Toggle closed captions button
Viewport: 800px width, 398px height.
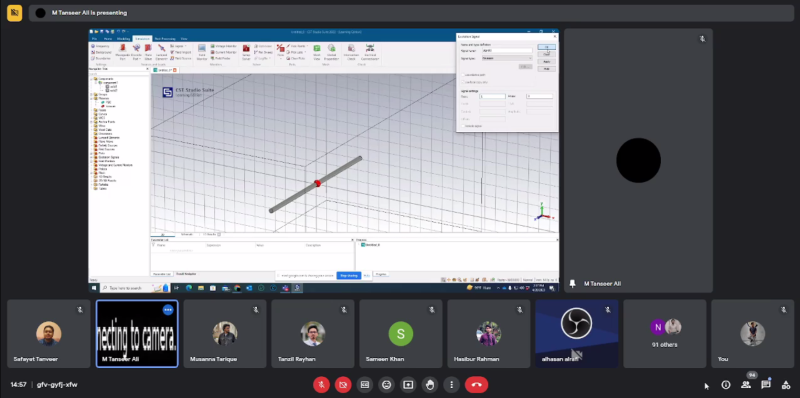[365, 385]
